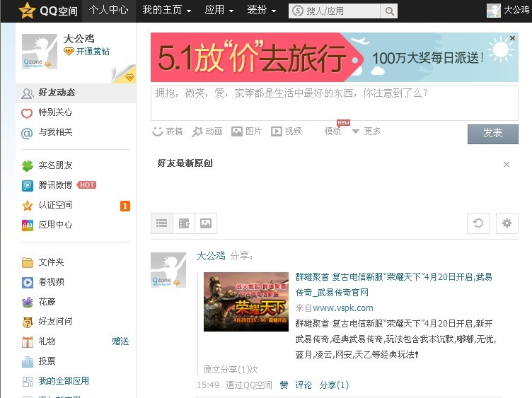Click the 赠送 link beside 礼物

tap(120, 341)
